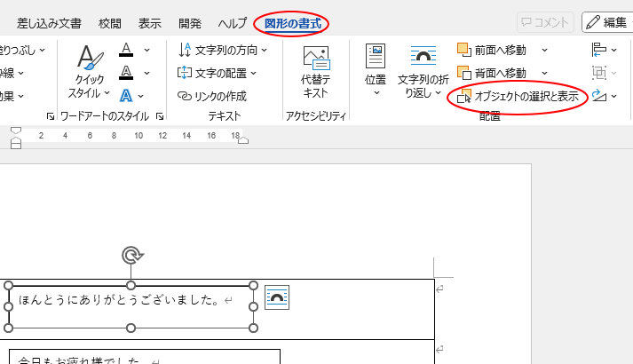
Task: Select the 図形の書式 tab
Action: tap(293, 23)
